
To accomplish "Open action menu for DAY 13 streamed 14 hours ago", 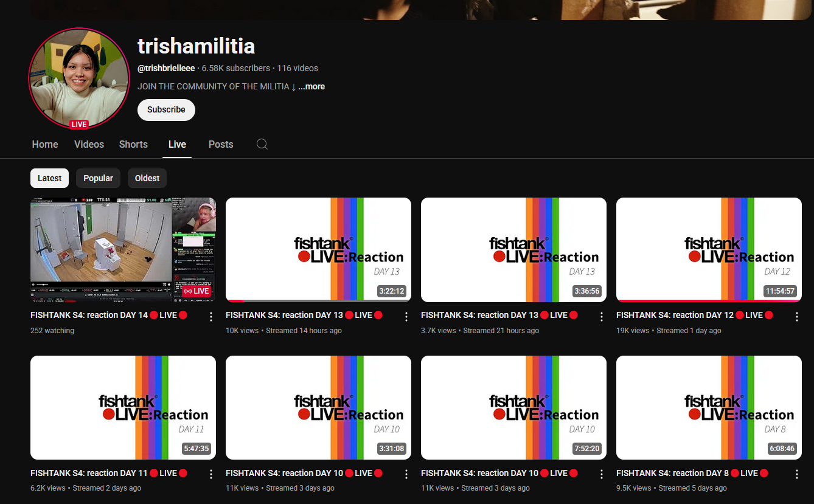I will (x=406, y=317).
